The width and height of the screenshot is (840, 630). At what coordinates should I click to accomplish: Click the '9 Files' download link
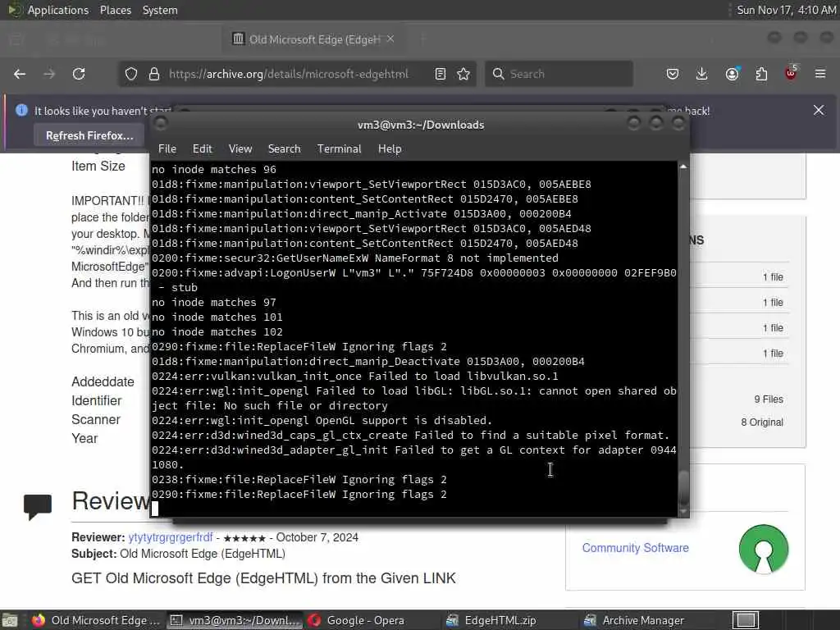click(x=769, y=399)
